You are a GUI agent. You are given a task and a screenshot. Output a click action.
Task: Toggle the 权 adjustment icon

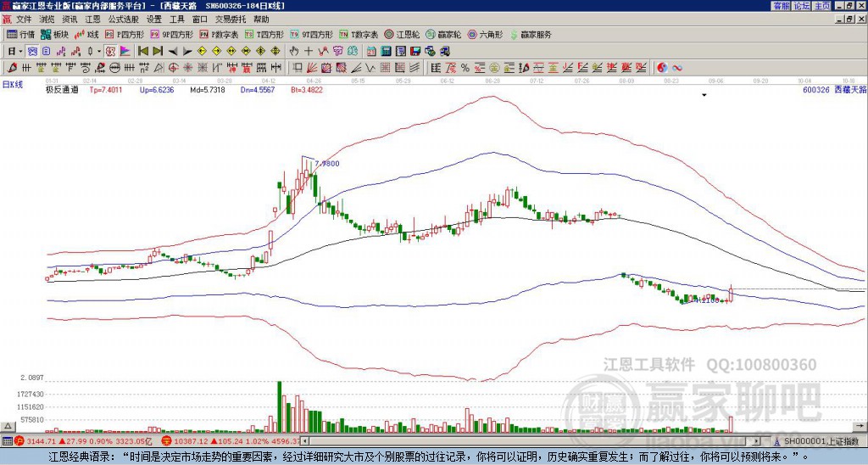pos(110,52)
